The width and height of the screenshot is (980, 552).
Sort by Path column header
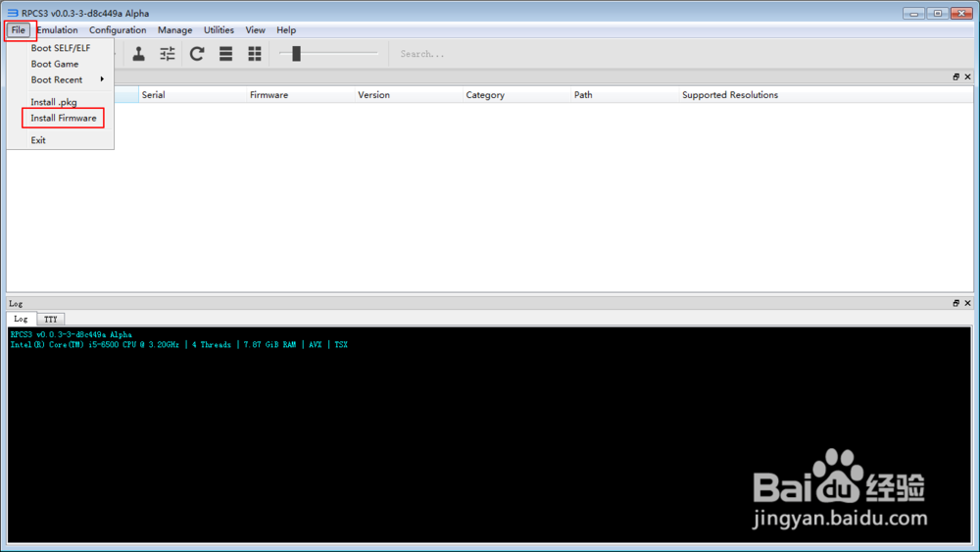[624, 95]
